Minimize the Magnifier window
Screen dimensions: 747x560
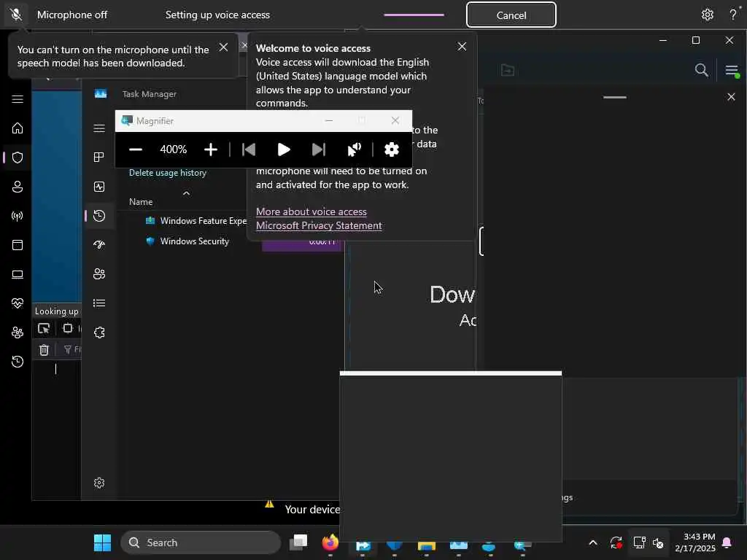pyautogui.click(x=329, y=121)
